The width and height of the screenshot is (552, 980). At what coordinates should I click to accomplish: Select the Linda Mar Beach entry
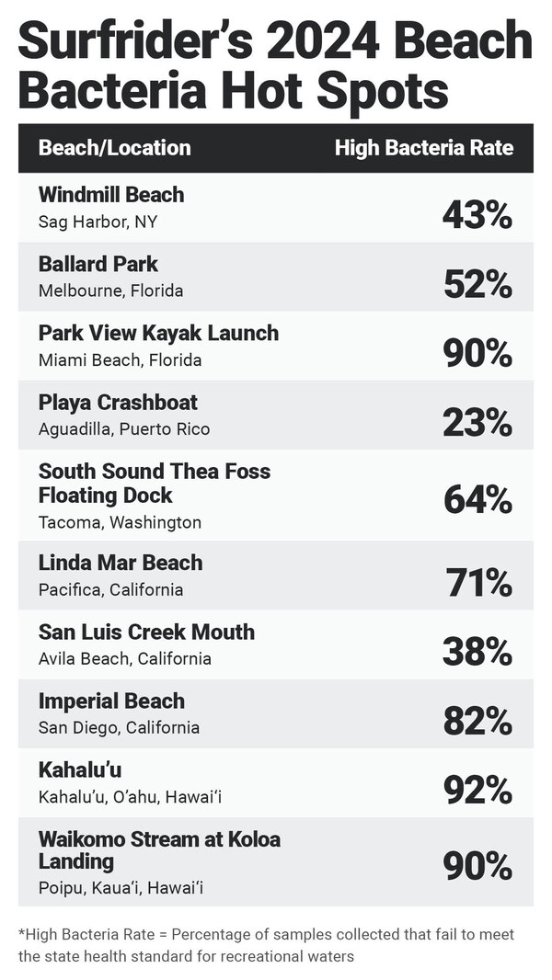point(121,563)
